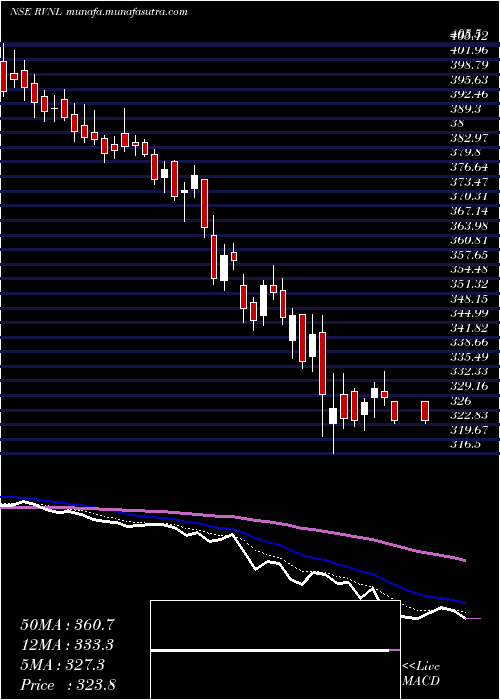This screenshot has height=700, width=500.
Task: Click the 322.83 price axis label
Action: (x=468, y=415)
